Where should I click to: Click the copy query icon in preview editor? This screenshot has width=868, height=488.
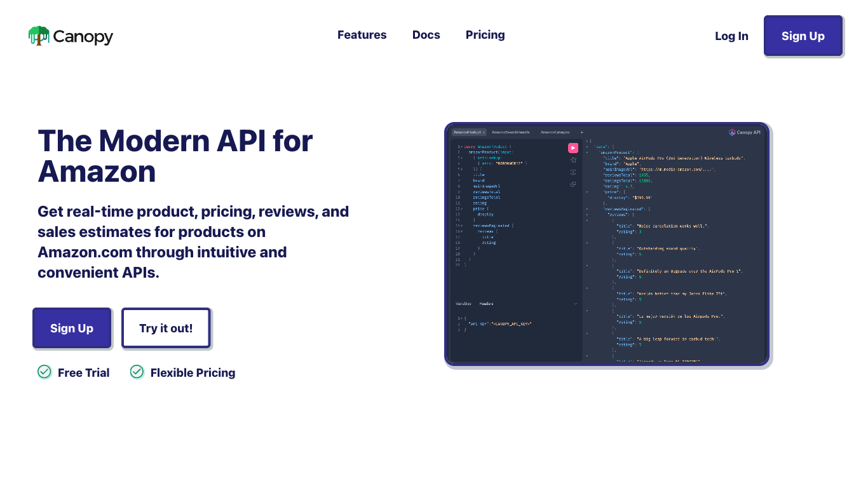coord(573,184)
